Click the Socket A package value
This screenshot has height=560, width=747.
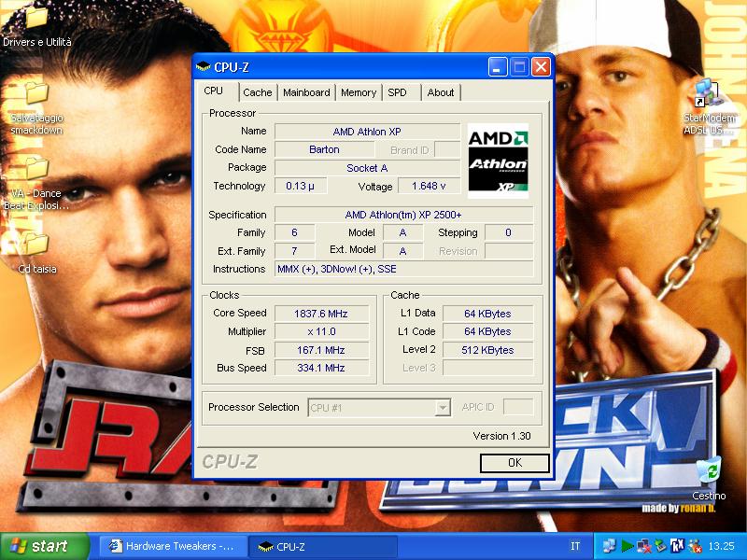click(x=367, y=168)
